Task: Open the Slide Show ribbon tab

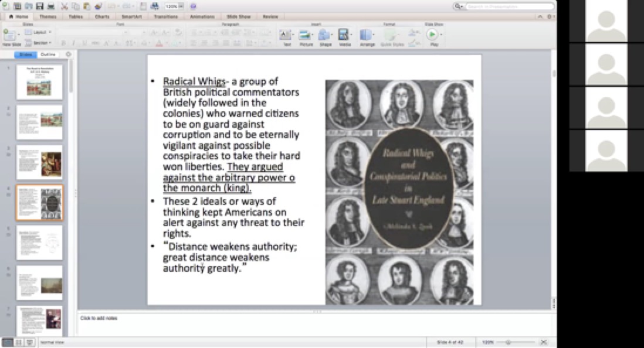Action: click(x=239, y=16)
